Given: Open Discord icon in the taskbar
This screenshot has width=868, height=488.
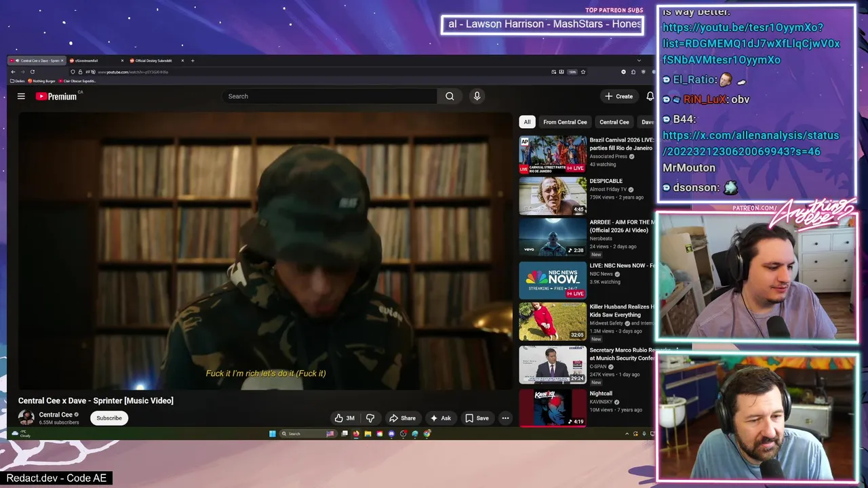Looking at the screenshot, I should [x=391, y=434].
